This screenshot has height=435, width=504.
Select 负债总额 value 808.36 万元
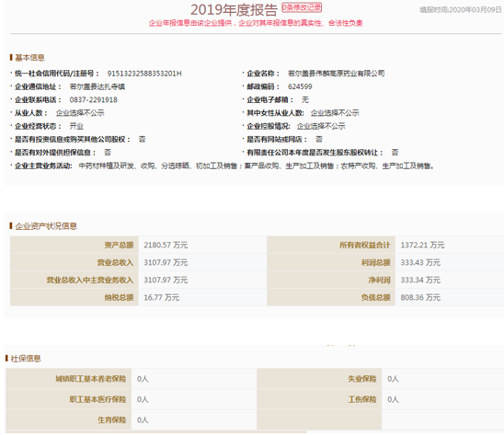coord(420,298)
